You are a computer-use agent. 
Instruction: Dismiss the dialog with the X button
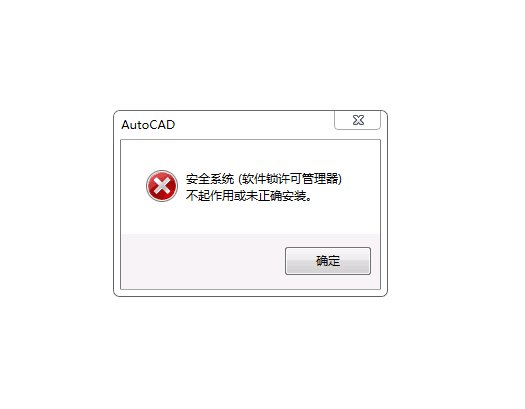(358, 120)
